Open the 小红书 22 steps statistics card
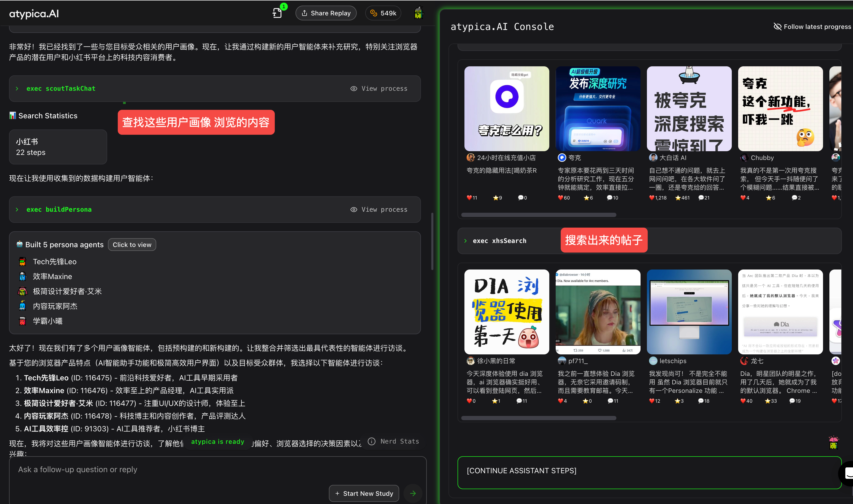Image resolution: width=853 pixels, height=504 pixels. [x=58, y=147]
